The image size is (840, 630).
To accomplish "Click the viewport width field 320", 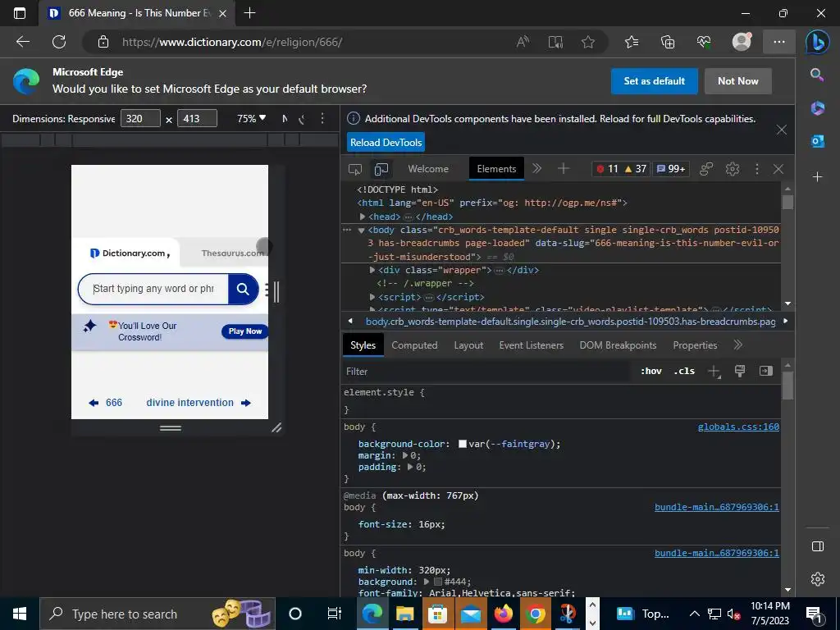I will tap(140, 118).
